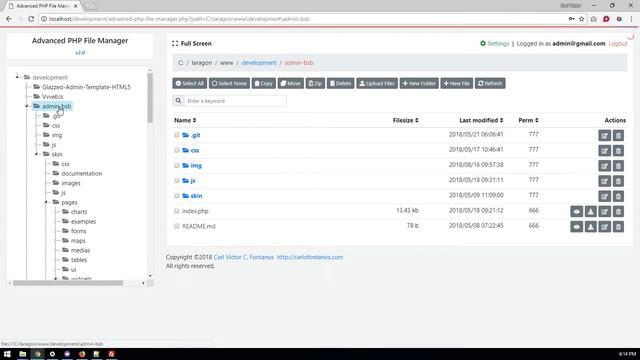Screen dimensions: 640x360
Task: Download README.md using download icon
Action: pos(591,227)
